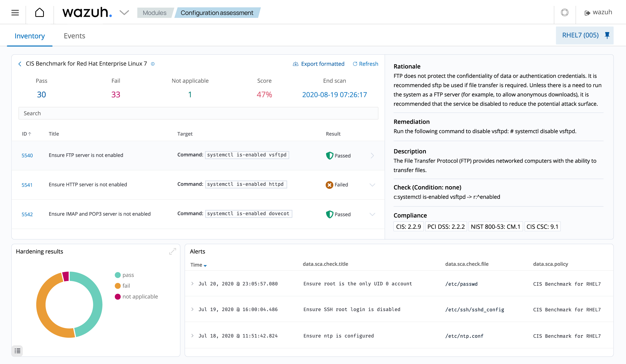Click the Refresh link
Screen dimensions: 626x364
click(368, 64)
